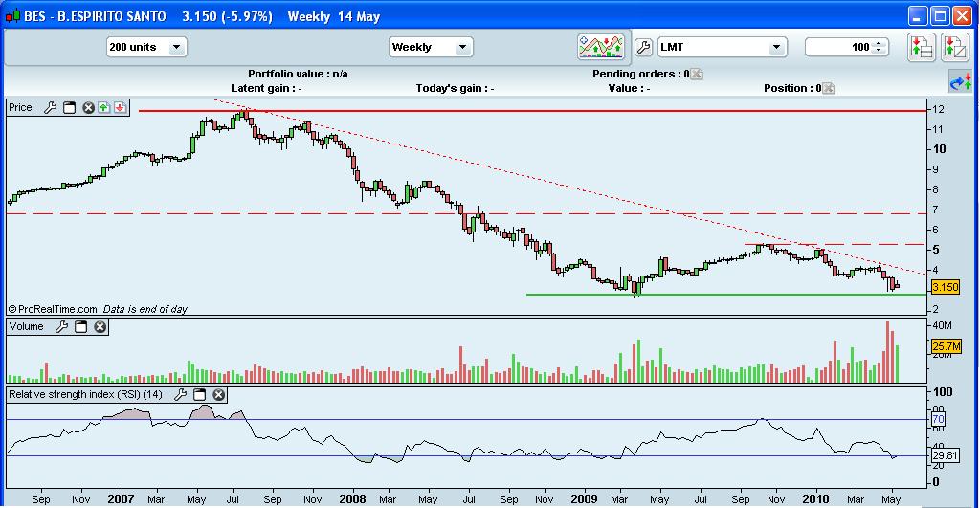Cancel pending orders with small X icon

tap(697, 75)
